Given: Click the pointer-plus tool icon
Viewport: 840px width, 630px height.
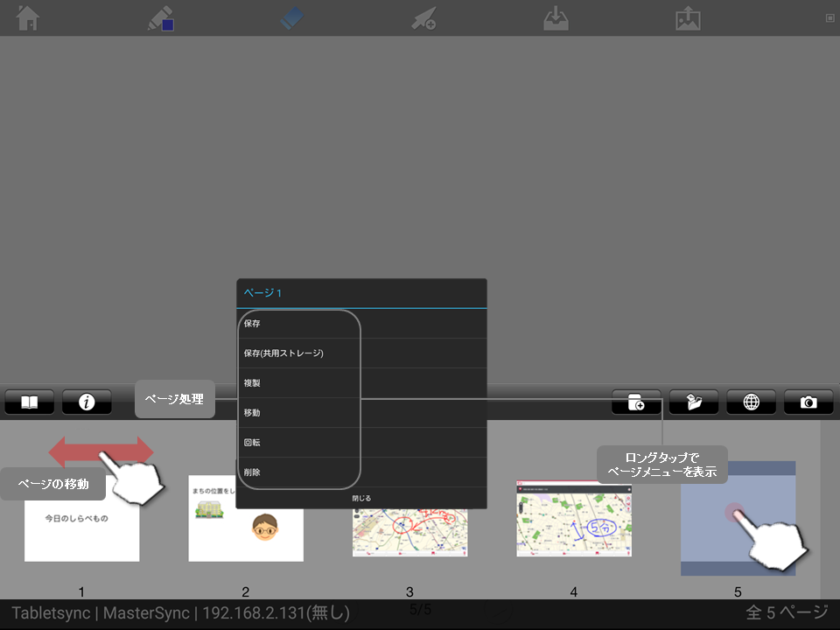Looking at the screenshot, I should (x=423, y=18).
